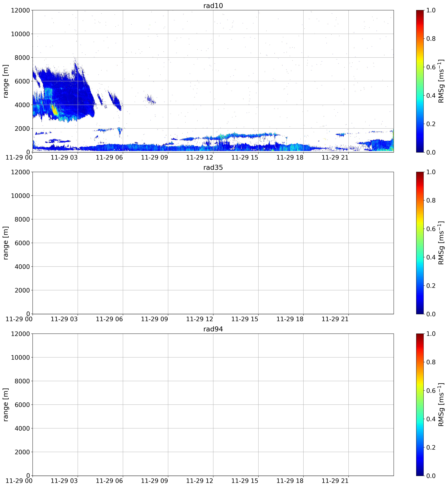
Task: Click the 12000 tick on rad10 y-axis
Action: 20,10
